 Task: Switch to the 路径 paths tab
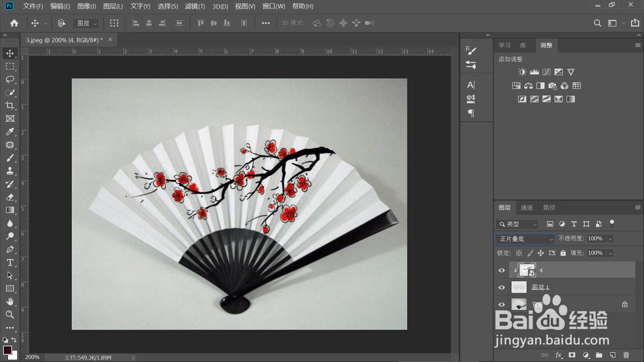click(549, 207)
